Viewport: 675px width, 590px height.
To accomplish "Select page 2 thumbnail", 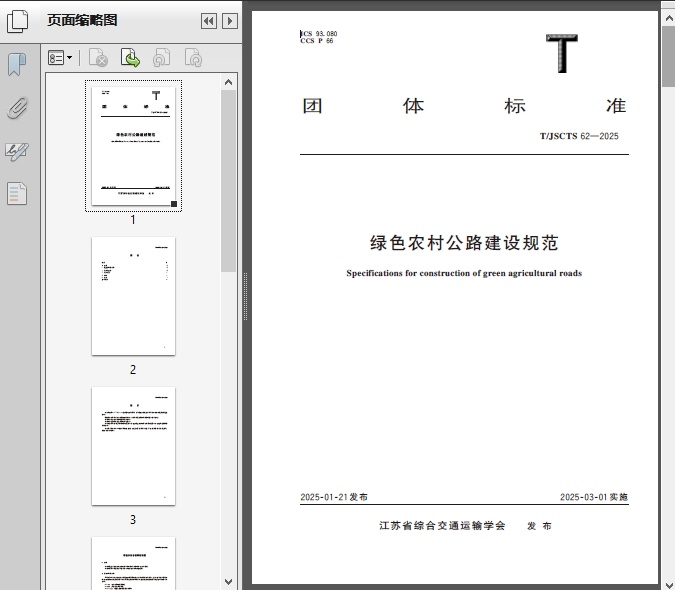I will 133,296.
